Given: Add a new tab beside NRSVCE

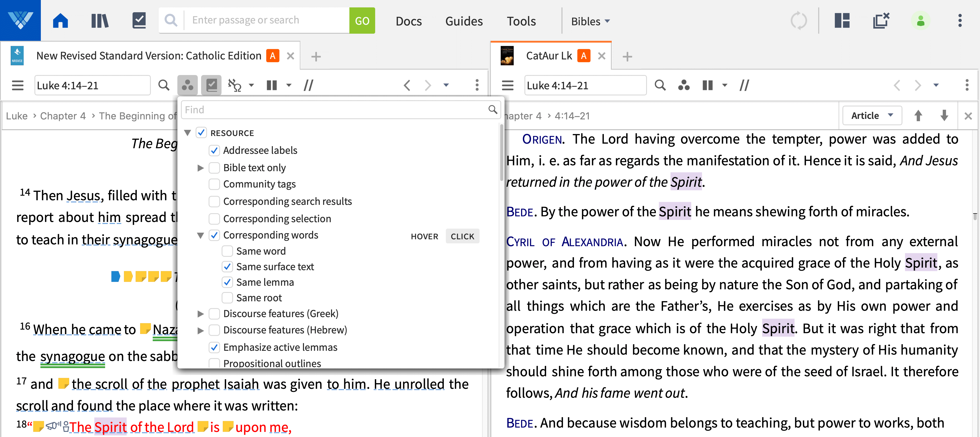Looking at the screenshot, I should (316, 57).
